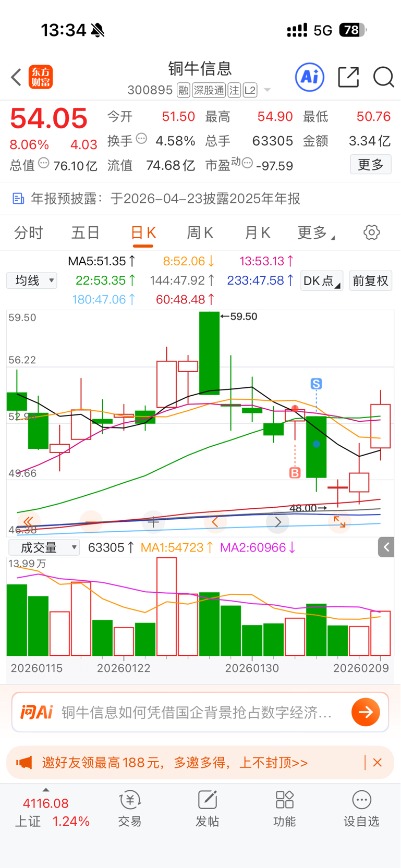This screenshot has height=868, width=401.
Task: Tap the 更多 quote details button
Action: [x=371, y=165]
